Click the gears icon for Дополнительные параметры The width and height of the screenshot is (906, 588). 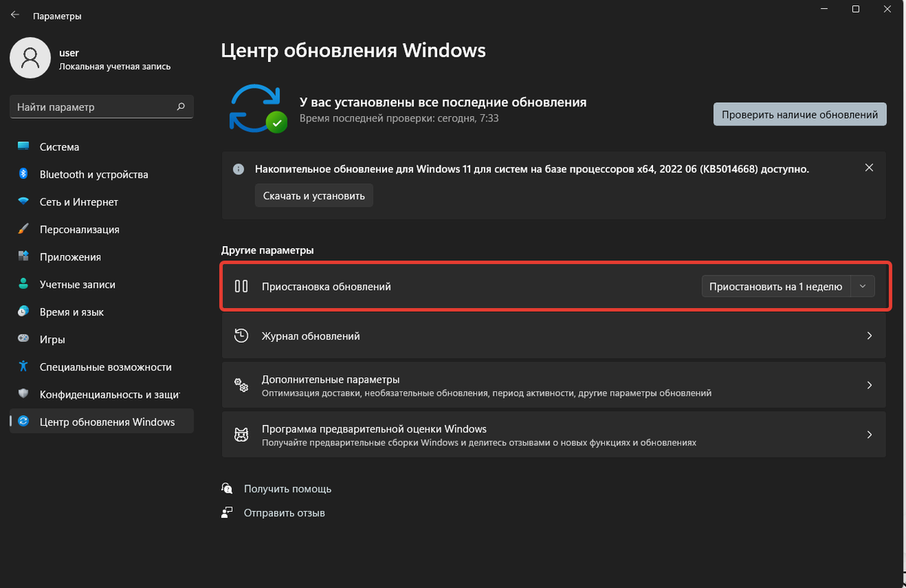[x=242, y=386]
